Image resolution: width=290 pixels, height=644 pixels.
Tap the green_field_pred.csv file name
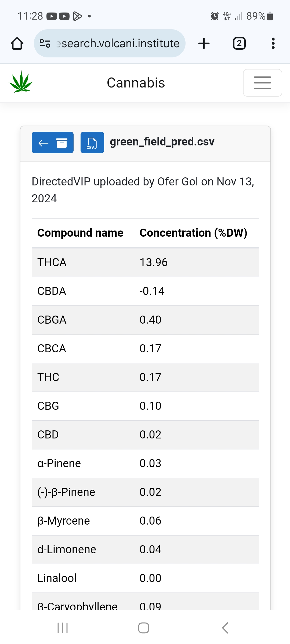click(x=162, y=142)
